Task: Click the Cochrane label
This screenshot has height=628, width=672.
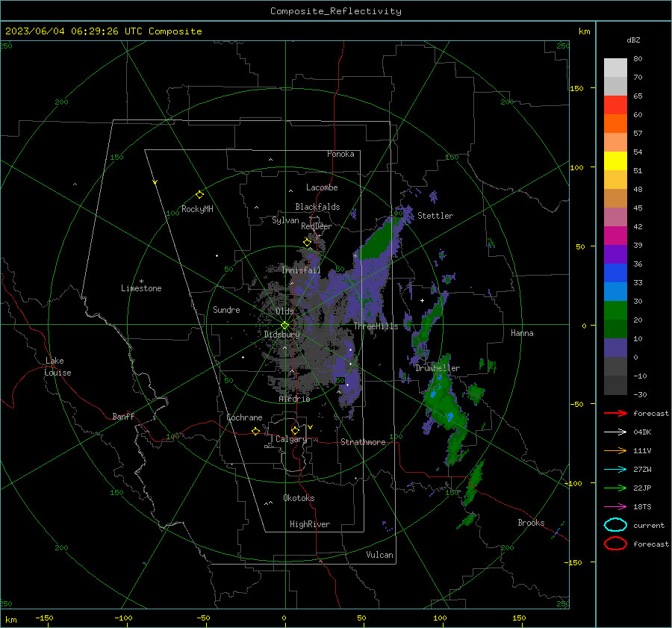Action: (x=244, y=417)
